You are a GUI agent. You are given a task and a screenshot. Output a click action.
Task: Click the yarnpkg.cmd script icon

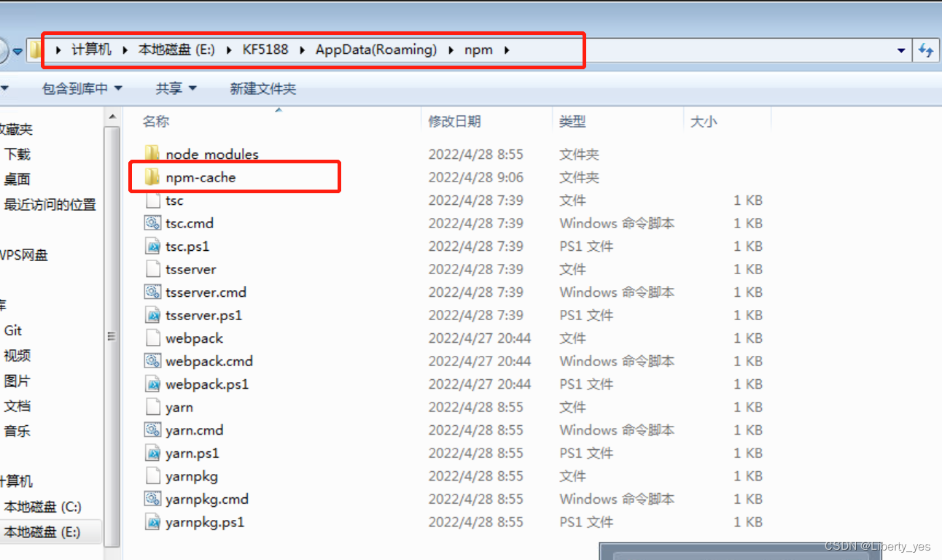152,499
